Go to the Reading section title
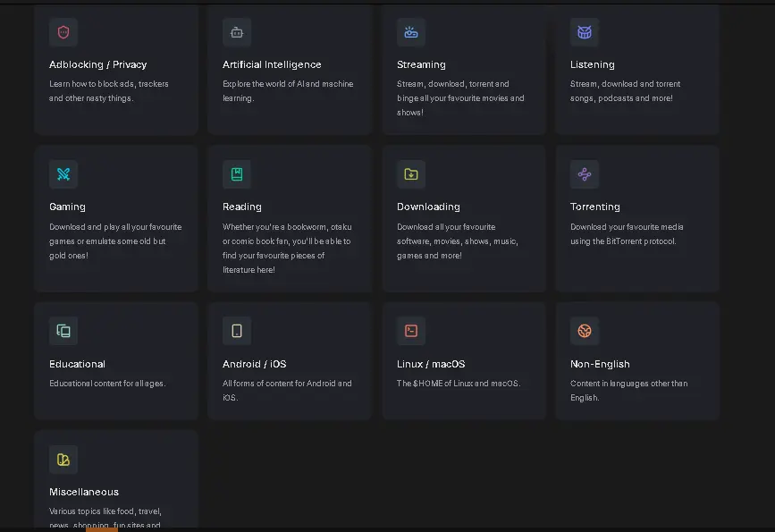Image resolution: width=775 pixels, height=532 pixels. (241, 207)
